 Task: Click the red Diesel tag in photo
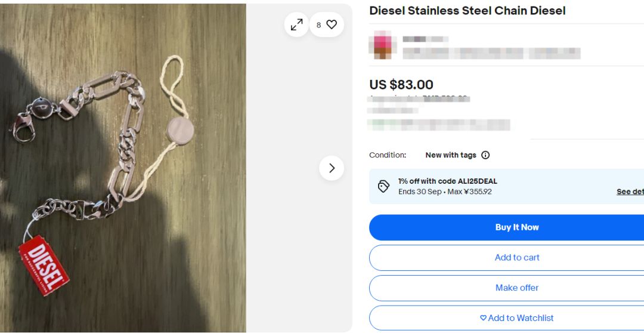pyautogui.click(x=44, y=264)
